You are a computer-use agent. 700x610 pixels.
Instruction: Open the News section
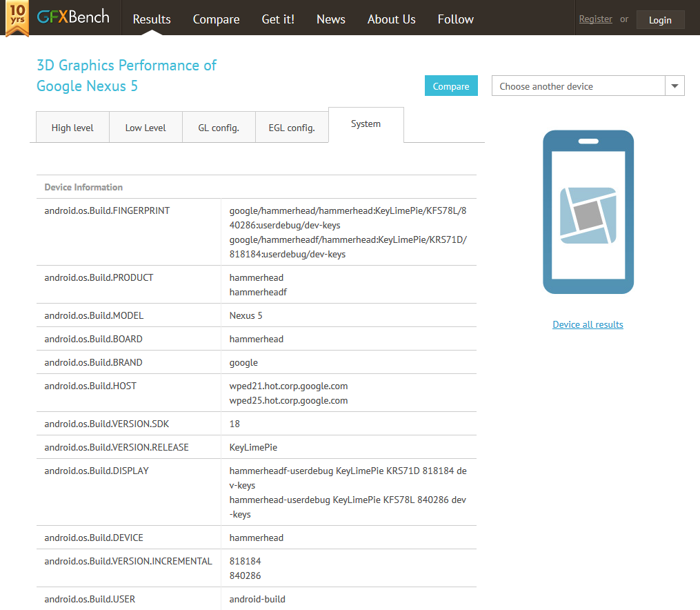pyautogui.click(x=331, y=19)
